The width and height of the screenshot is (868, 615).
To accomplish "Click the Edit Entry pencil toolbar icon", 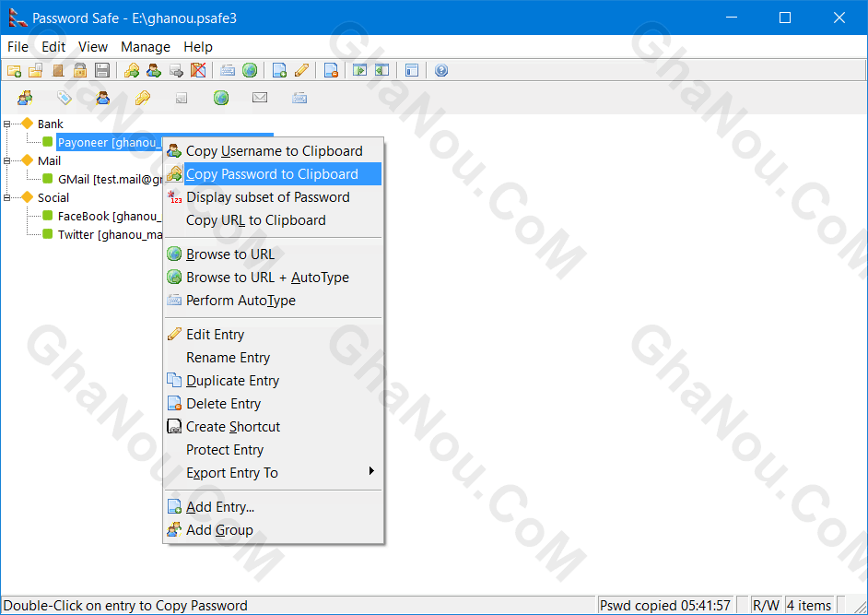I will point(301,70).
